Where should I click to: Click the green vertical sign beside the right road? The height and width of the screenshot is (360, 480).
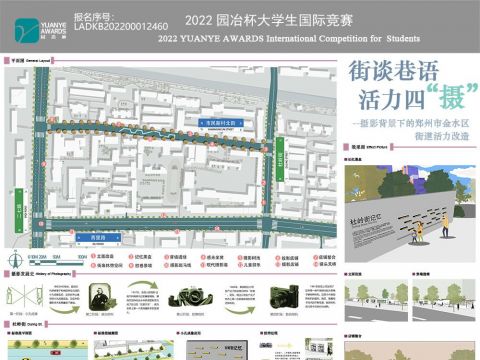pos(280,159)
